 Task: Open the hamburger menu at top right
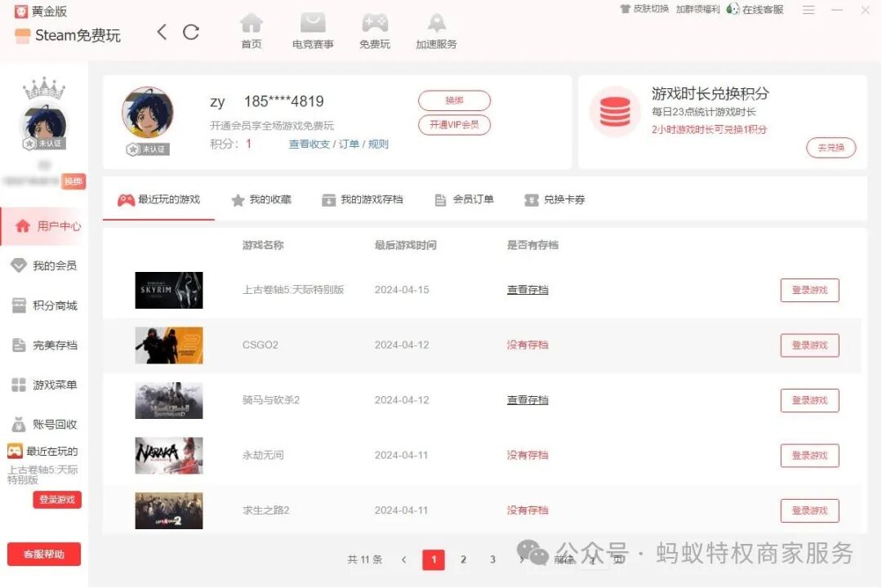[x=808, y=10]
